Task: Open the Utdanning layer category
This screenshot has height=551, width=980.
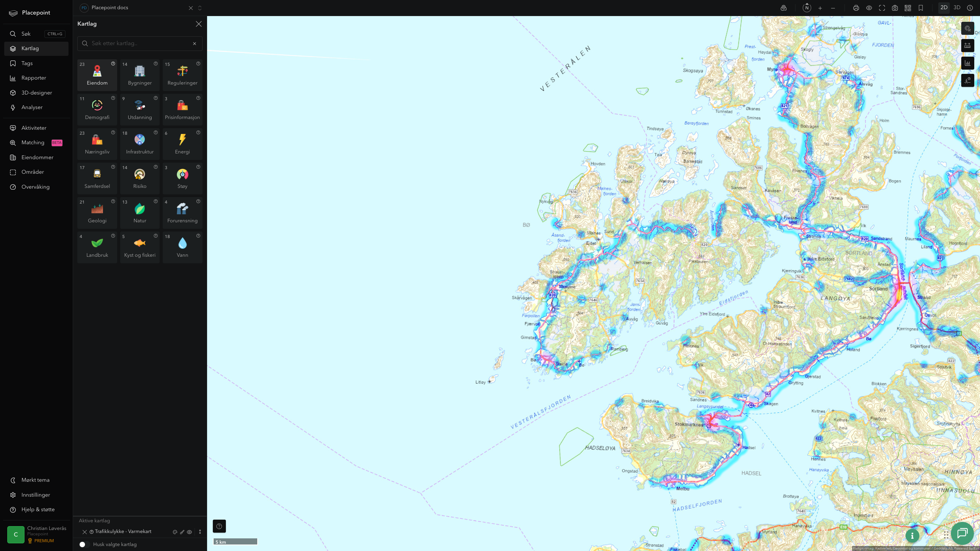Action: tap(140, 109)
